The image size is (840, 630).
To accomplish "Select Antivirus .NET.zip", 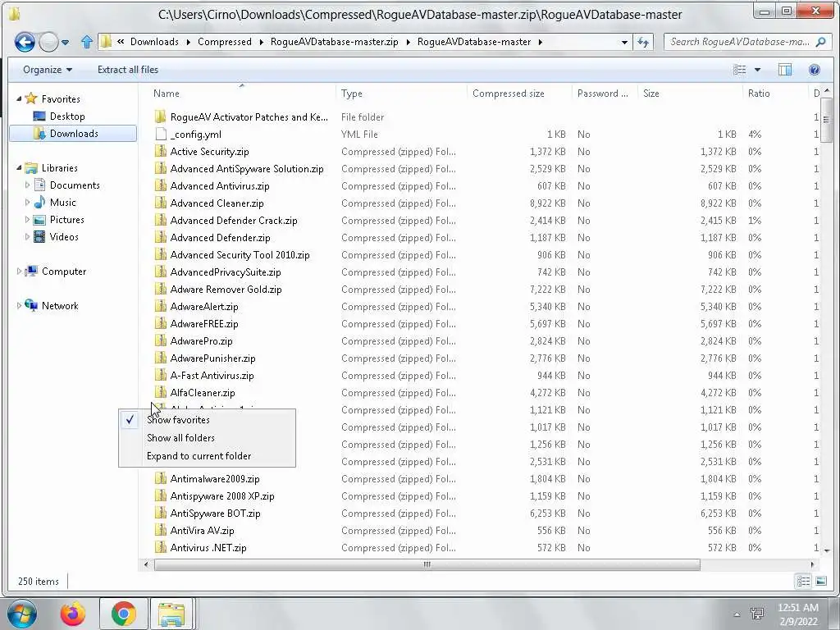I will click(208, 547).
